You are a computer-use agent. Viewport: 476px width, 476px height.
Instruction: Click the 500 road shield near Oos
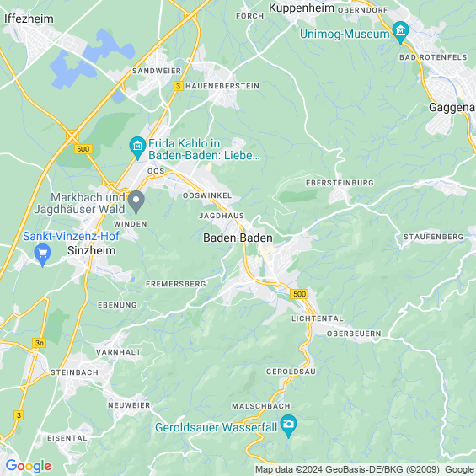click(83, 149)
